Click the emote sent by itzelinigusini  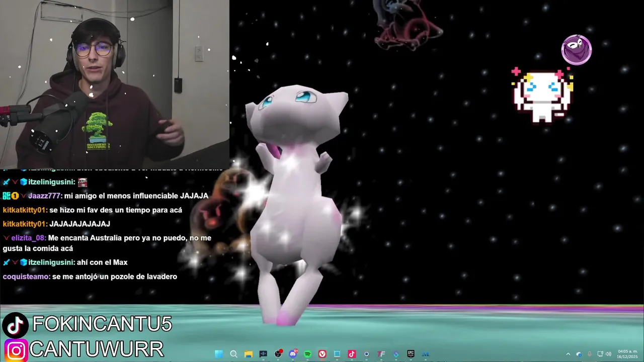click(x=83, y=182)
